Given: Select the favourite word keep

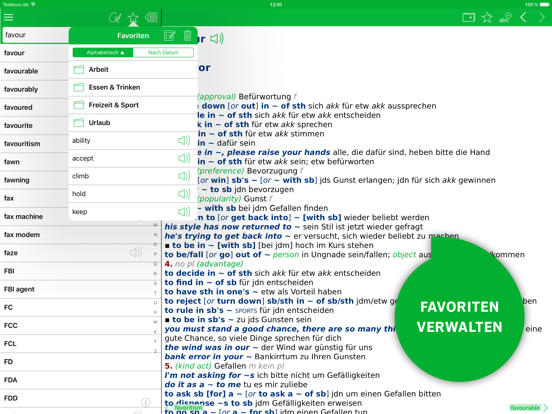Looking at the screenshot, I should (x=80, y=212).
